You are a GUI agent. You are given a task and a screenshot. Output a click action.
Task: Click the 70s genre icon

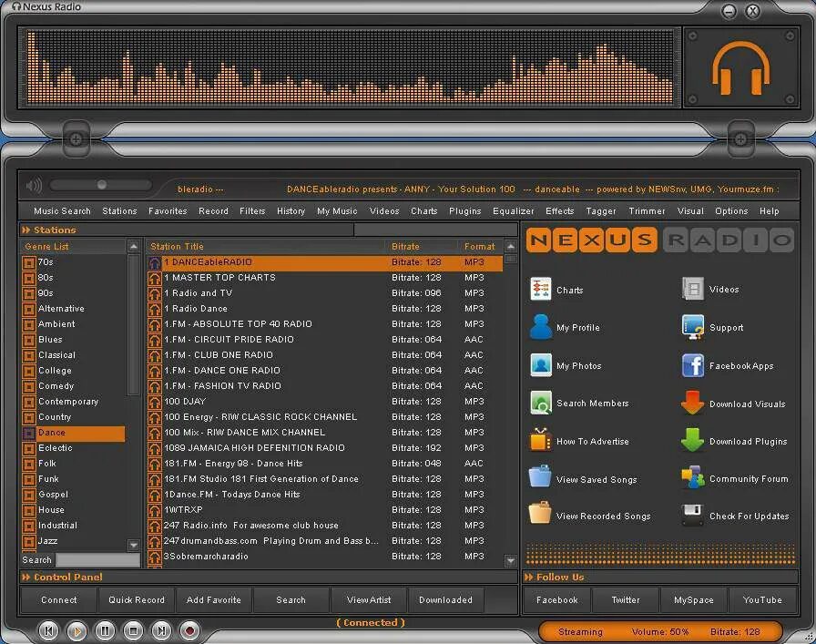[x=29, y=262]
